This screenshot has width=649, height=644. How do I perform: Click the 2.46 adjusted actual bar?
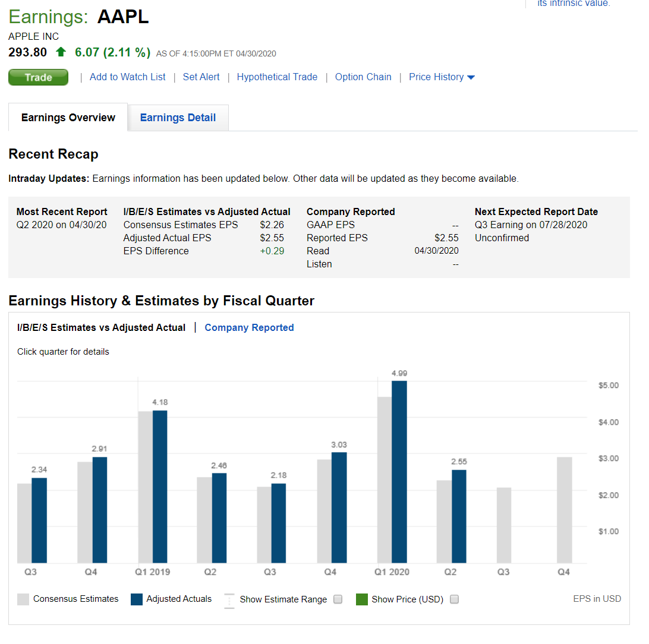[x=219, y=518]
